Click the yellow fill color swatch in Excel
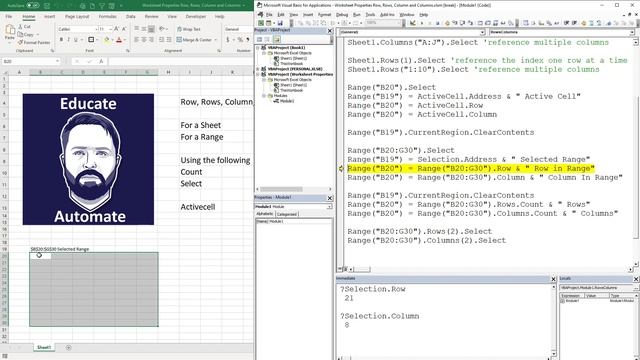 point(107,40)
